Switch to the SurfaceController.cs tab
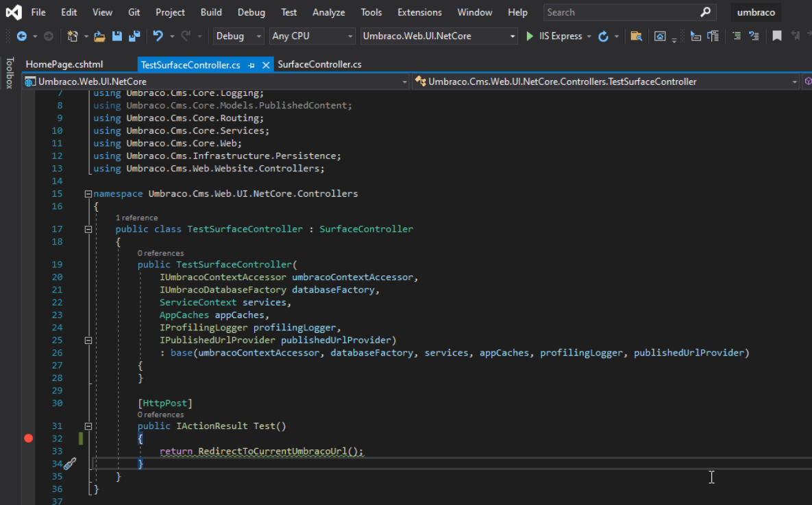This screenshot has width=812, height=505. tap(319, 64)
